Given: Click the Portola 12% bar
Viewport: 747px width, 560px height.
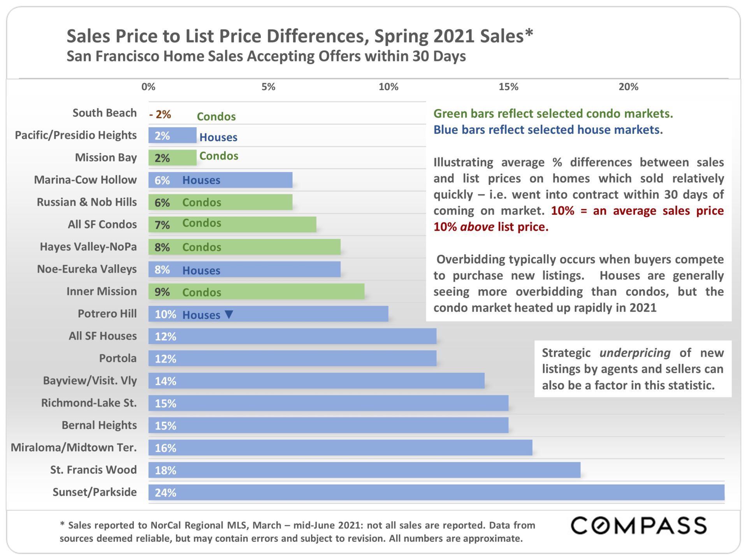Looking at the screenshot, I should 292,358.
